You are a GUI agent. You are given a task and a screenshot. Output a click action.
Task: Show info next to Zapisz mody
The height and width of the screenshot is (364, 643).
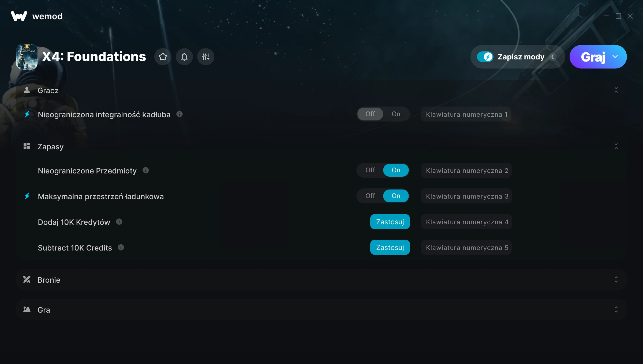[x=552, y=57]
